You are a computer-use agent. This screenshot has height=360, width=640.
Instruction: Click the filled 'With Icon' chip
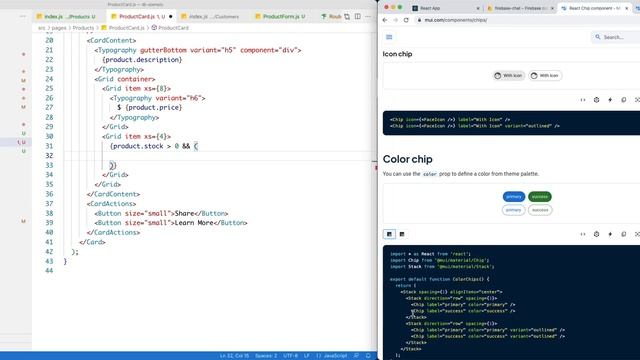[509, 76]
